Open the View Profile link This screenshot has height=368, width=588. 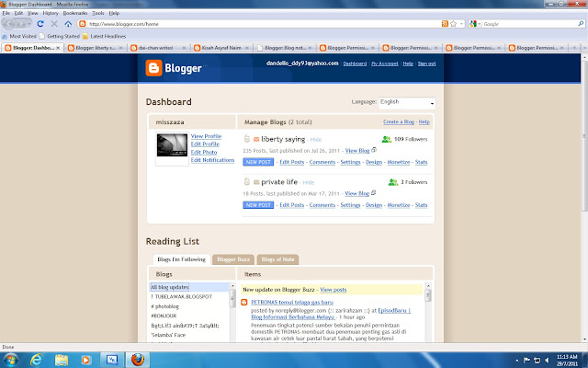(x=206, y=136)
